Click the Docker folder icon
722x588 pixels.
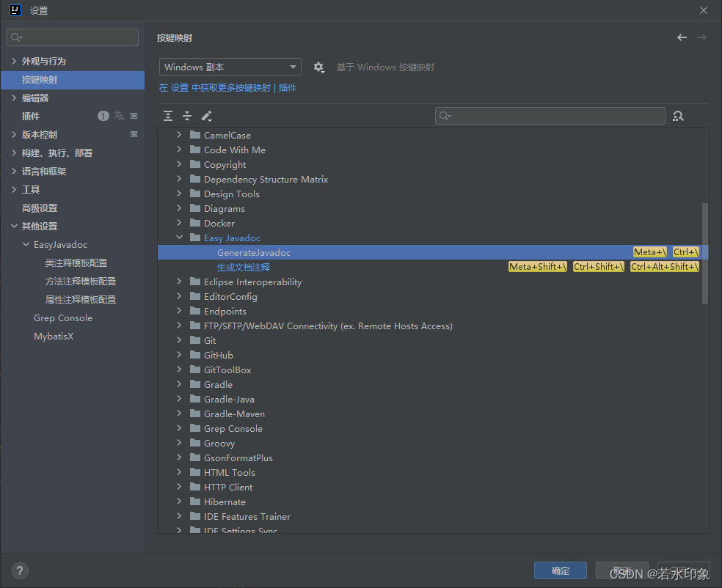tap(195, 223)
